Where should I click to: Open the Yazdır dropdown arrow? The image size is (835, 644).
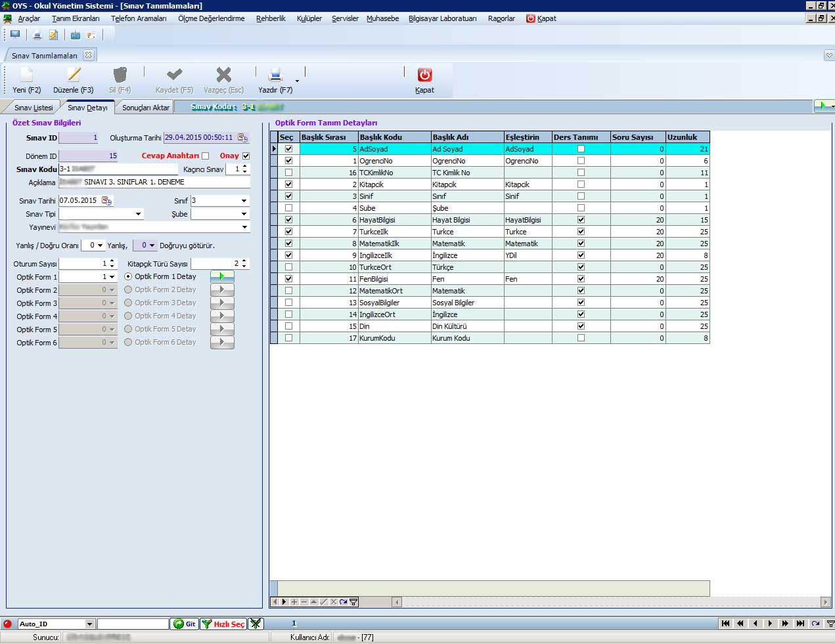297,81
